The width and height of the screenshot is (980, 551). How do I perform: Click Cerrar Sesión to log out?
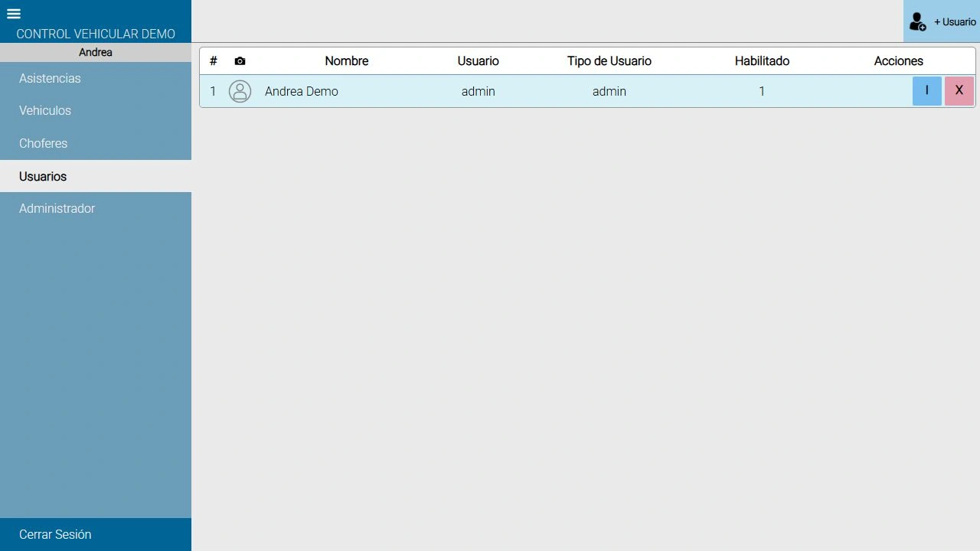[96, 534]
